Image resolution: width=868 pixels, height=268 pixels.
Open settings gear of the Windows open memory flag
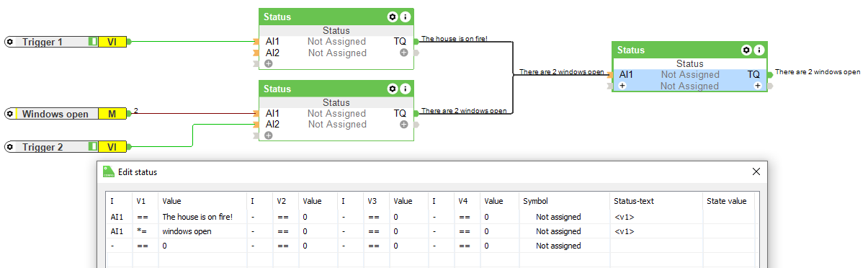tap(10, 113)
